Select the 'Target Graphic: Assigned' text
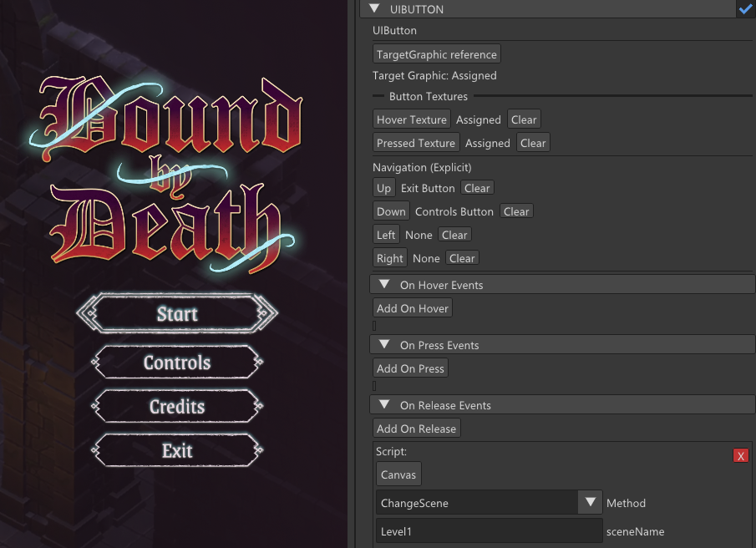 tap(434, 76)
